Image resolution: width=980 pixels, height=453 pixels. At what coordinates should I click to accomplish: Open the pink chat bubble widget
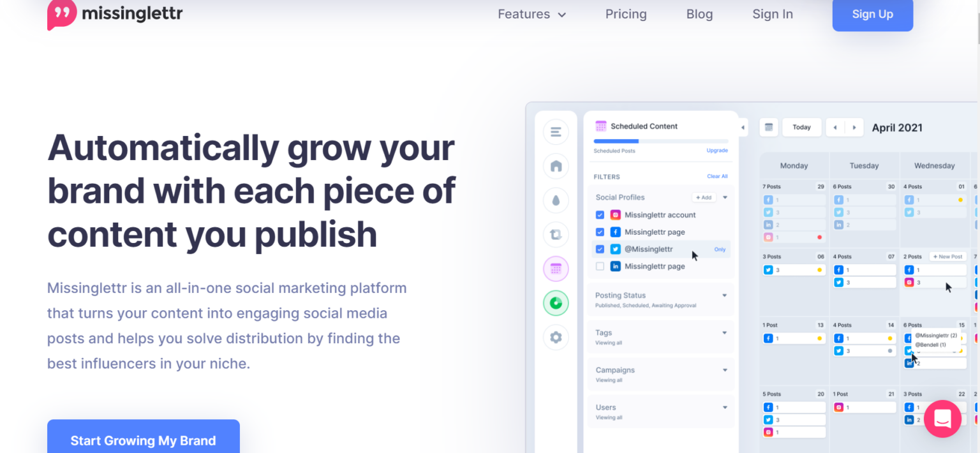point(942,419)
